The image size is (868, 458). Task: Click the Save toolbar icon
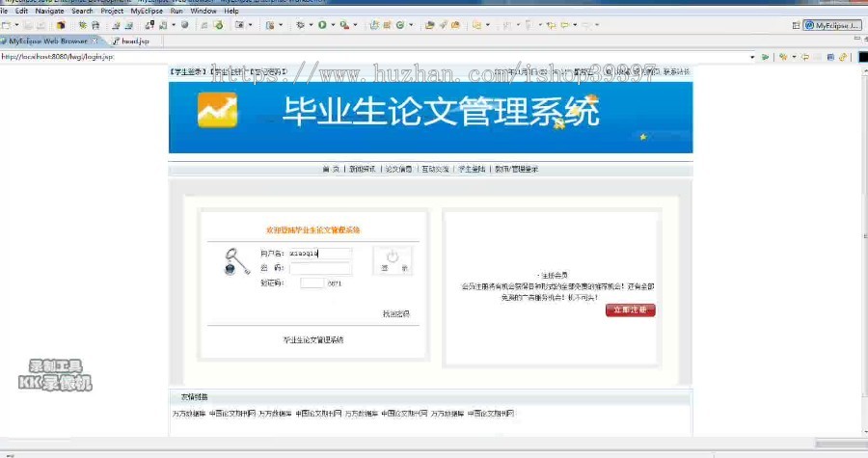28,25
